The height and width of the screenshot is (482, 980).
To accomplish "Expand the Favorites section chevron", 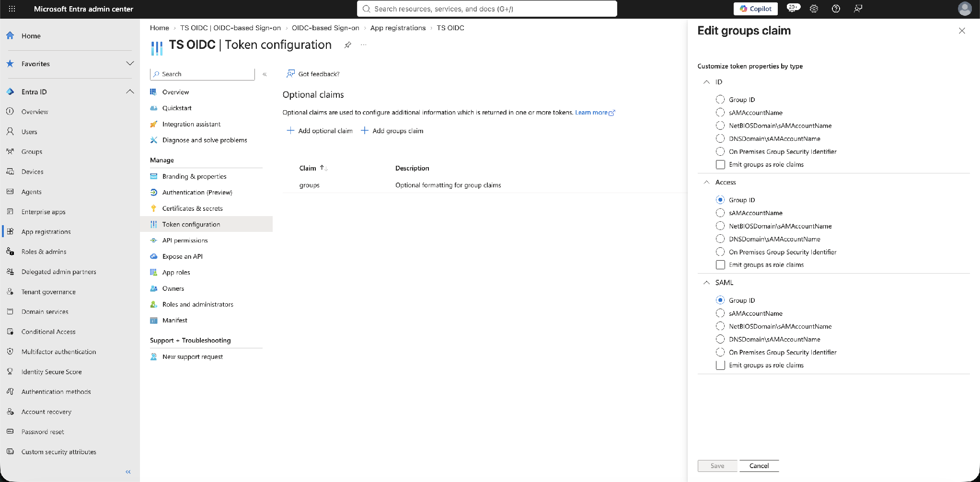I will coord(130,63).
